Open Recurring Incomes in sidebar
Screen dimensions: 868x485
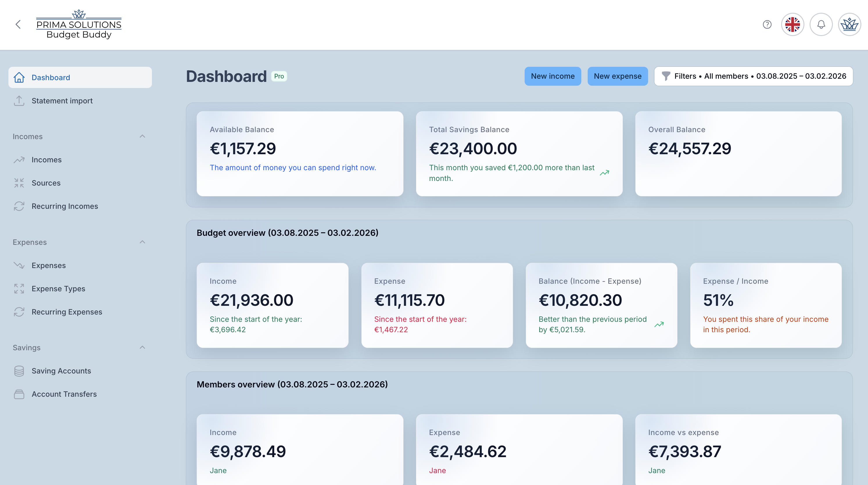65,206
